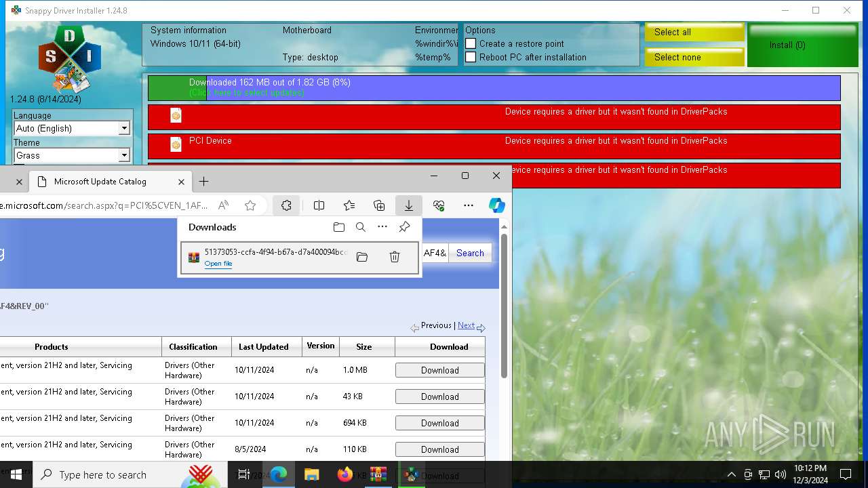Open Collections icon in Edge toolbar
The width and height of the screenshot is (868, 488).
point(379,205)
